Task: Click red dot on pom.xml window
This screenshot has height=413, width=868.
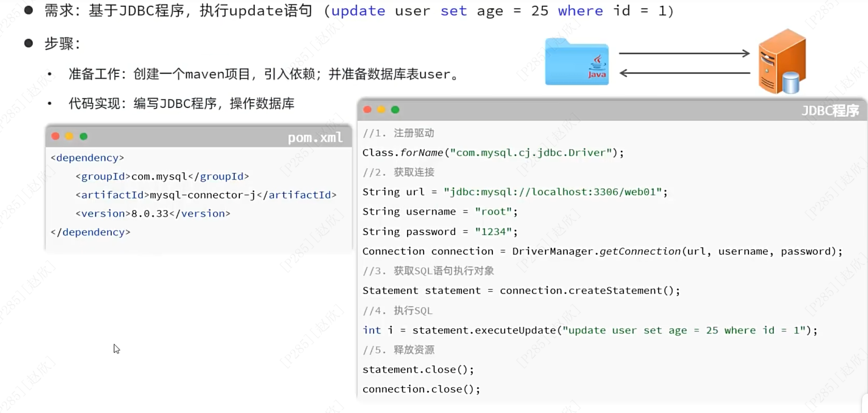Action: (x=56, y=136)
